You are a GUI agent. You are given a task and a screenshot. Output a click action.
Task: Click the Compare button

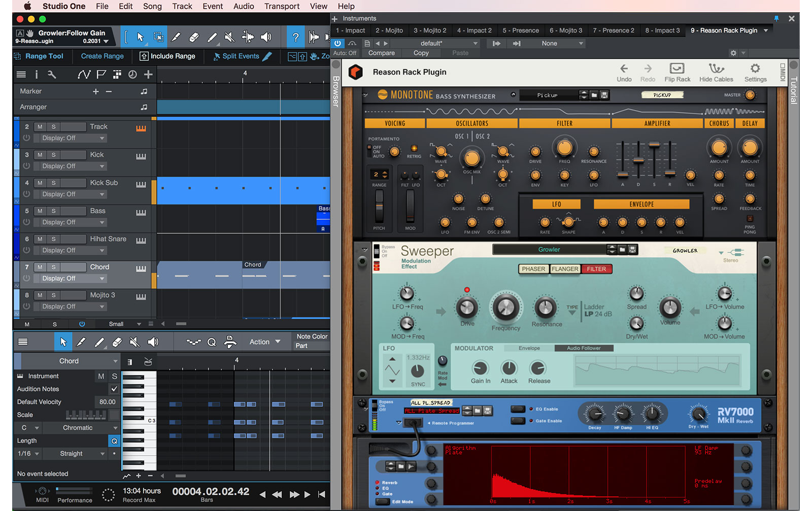(x=382, y=53)
